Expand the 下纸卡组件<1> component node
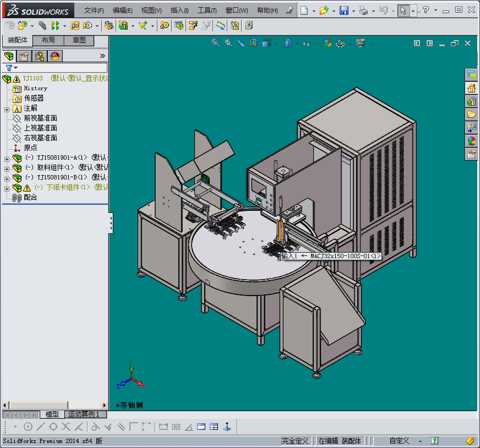 [x=7, y=188]
